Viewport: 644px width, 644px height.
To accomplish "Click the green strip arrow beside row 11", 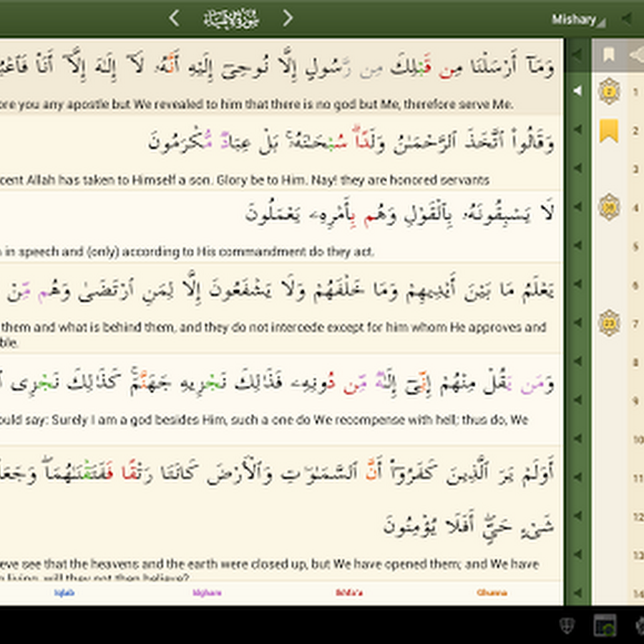I will click(577, 477).
